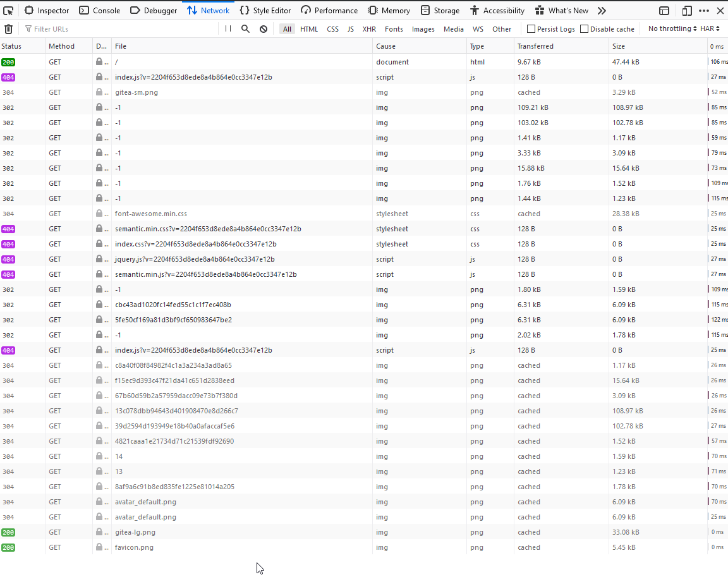Screen dimensions: 728x577
Task: Select the 5fe50cf169a81d3bf9cf650983647be2 request
Action: [x=364, y=319]
